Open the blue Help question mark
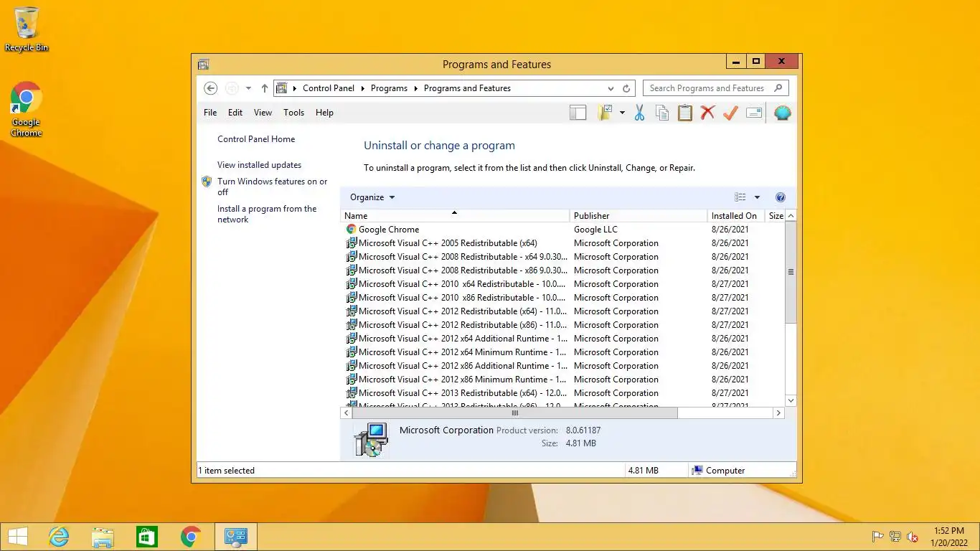The height and width of the screenshot is (551, 980). pos(781,197)
